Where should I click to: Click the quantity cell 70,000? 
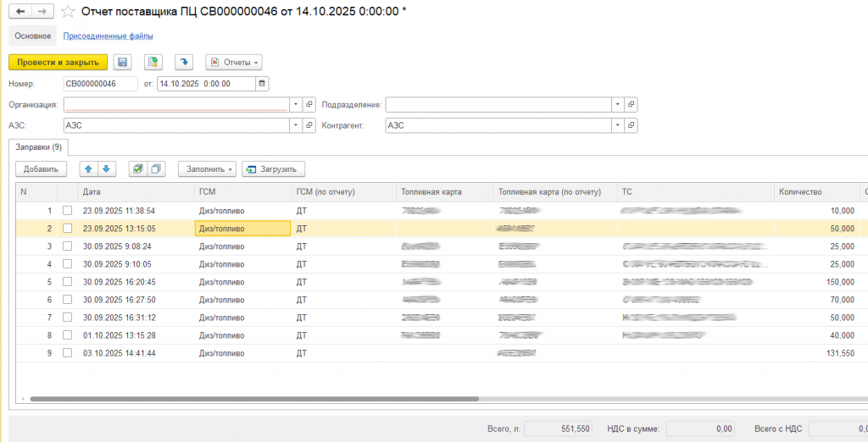[816, 299]
